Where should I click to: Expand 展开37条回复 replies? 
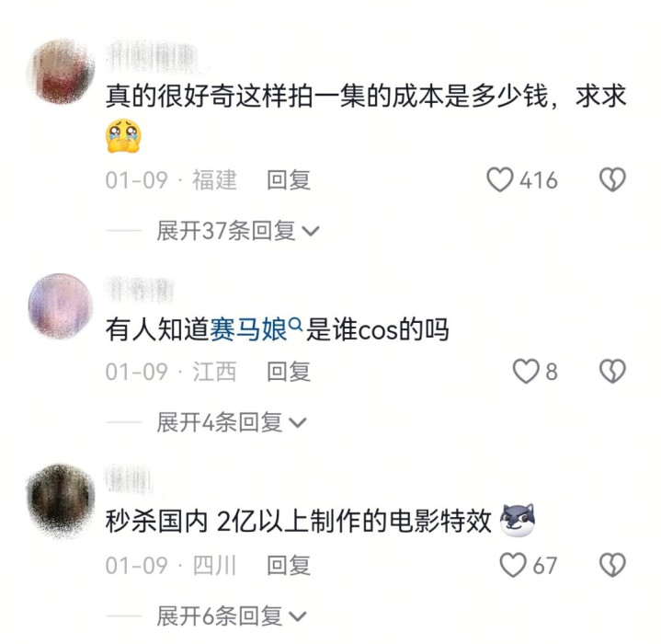tap(238, 231)
